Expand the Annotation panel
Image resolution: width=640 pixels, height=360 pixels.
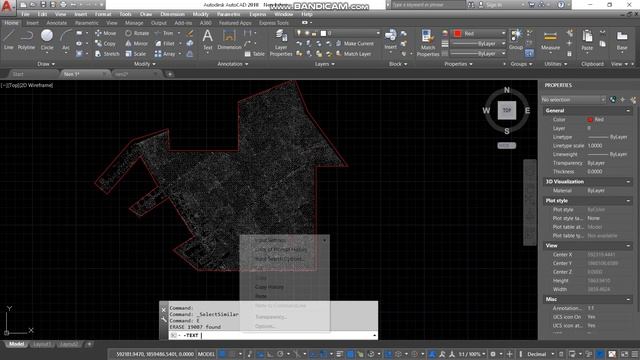[233, 64]
